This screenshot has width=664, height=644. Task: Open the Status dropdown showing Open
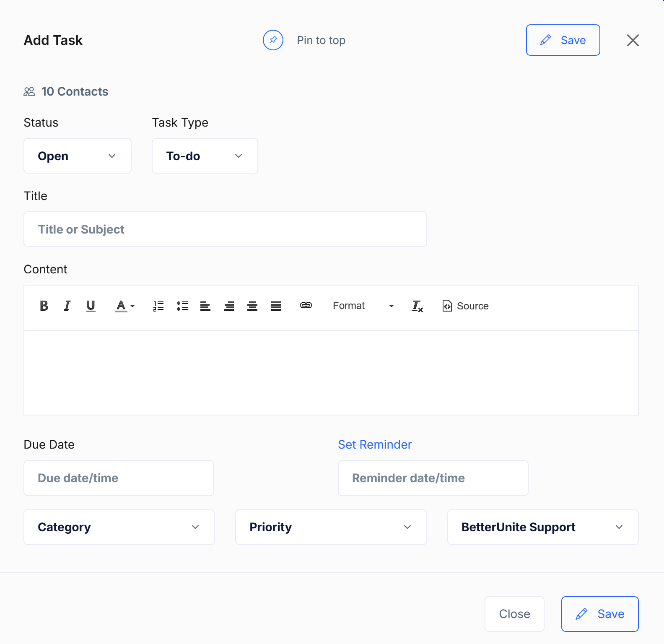click(x=78, y=156)
